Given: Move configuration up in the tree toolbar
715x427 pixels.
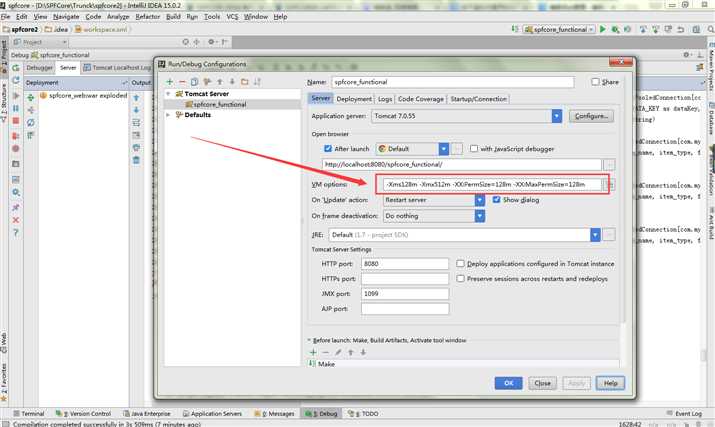Looking at the screenshot, I should (220, 82).
